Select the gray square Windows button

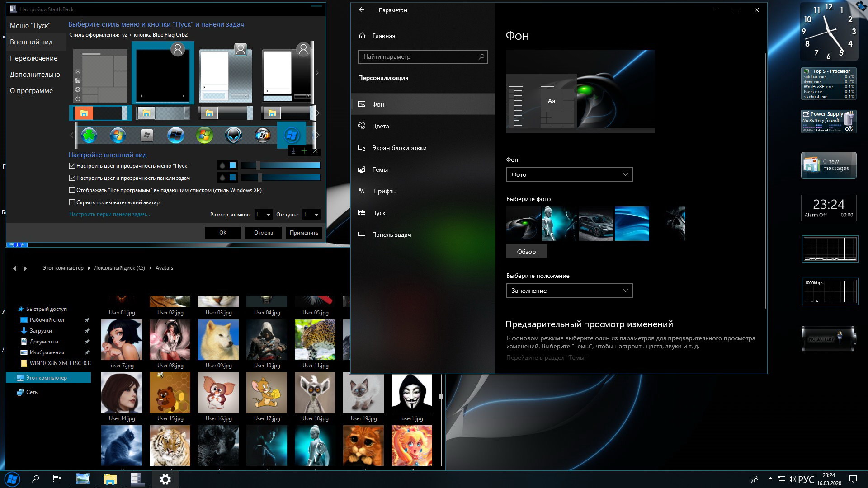pos(146,135)
